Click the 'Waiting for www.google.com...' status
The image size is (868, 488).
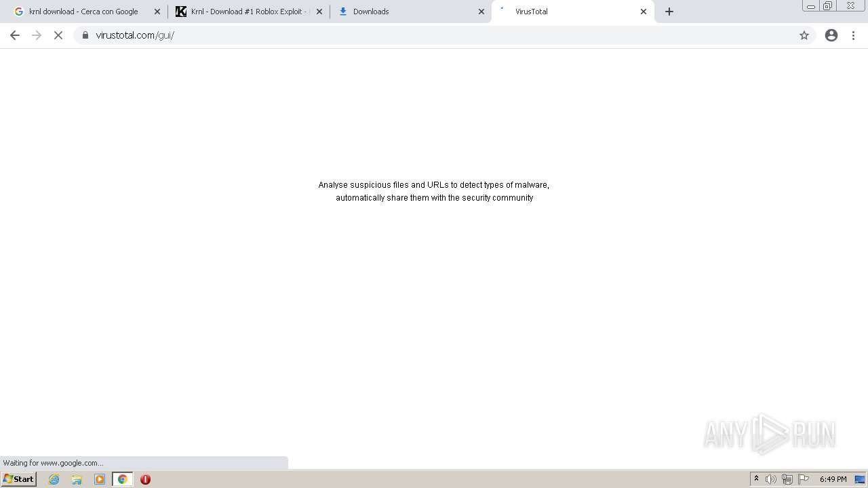[53, 463]
